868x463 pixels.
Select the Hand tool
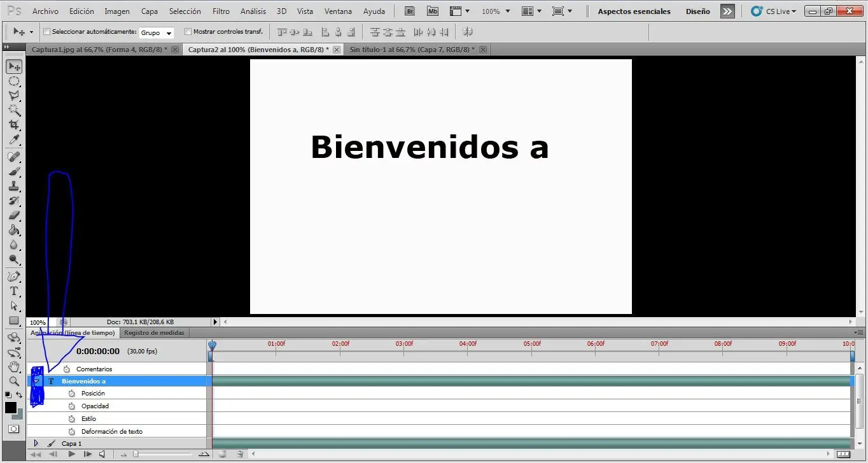[14, 367]
